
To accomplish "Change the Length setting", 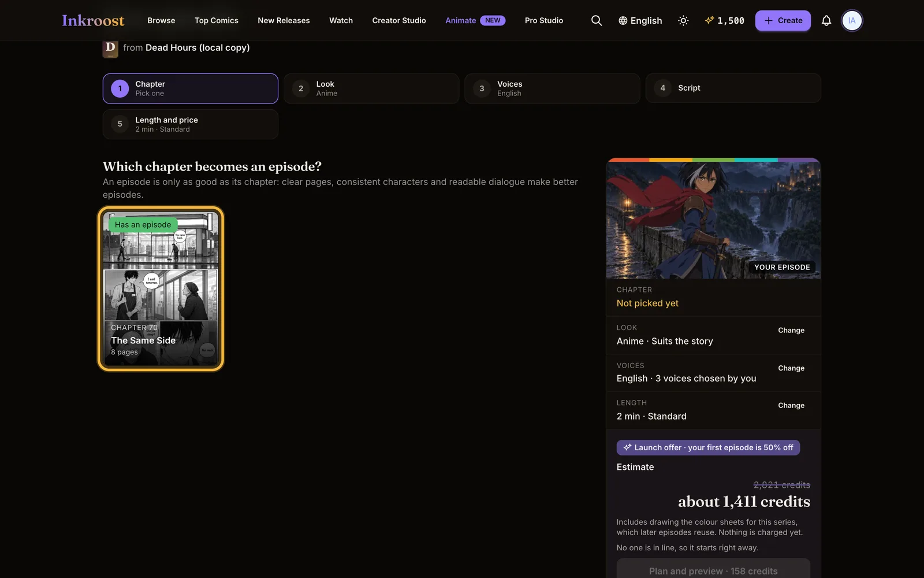I will coord(791,406).
